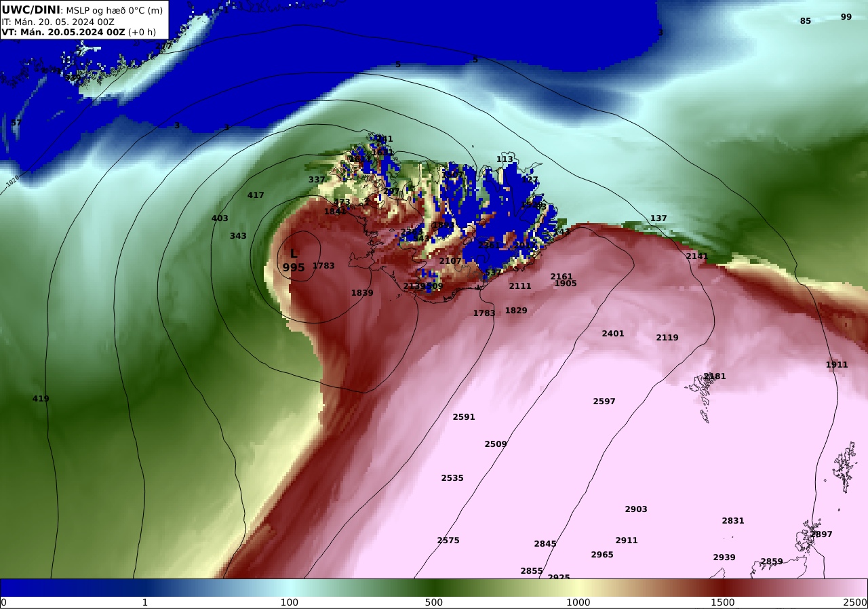Image resolution: width=868 pixels, height=609 pixels.
Task: Click the 1905 height value
Action: pos(566,283)
